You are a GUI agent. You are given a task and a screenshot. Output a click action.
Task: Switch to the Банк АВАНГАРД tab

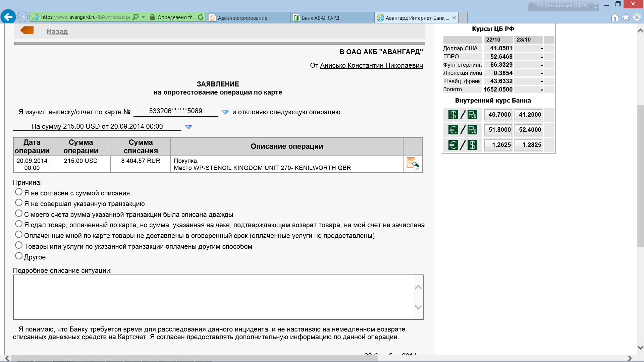point(332,18)
